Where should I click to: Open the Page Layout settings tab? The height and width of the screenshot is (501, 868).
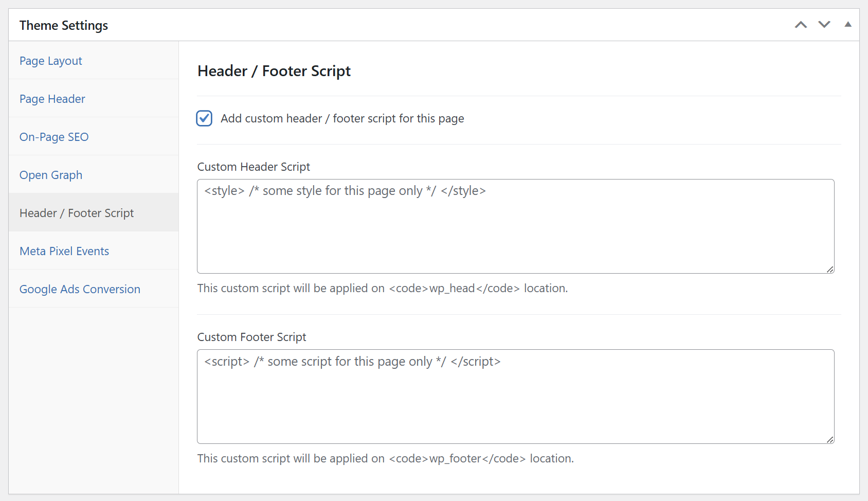pos(50,61)
